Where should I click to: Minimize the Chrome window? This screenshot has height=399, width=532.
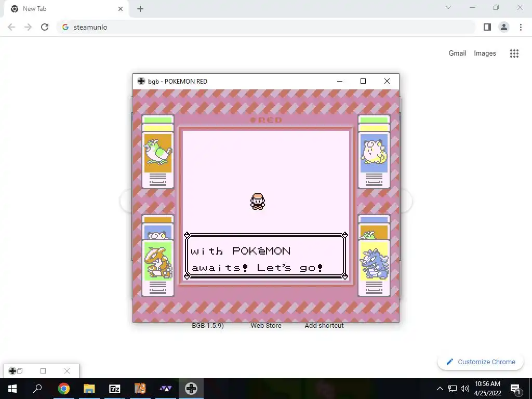[472, 7]
